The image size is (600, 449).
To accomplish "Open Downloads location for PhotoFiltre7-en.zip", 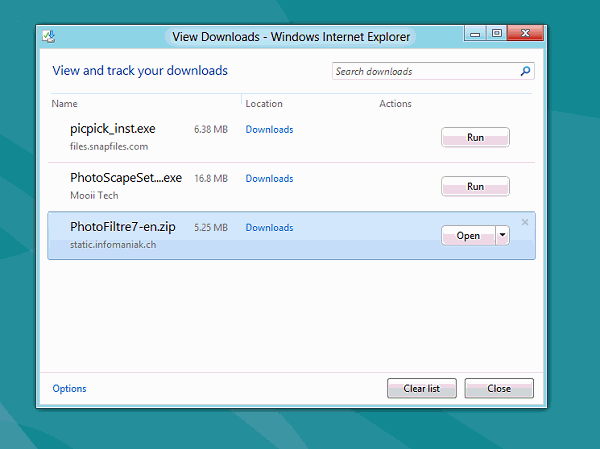I will [x=269, y=227].
